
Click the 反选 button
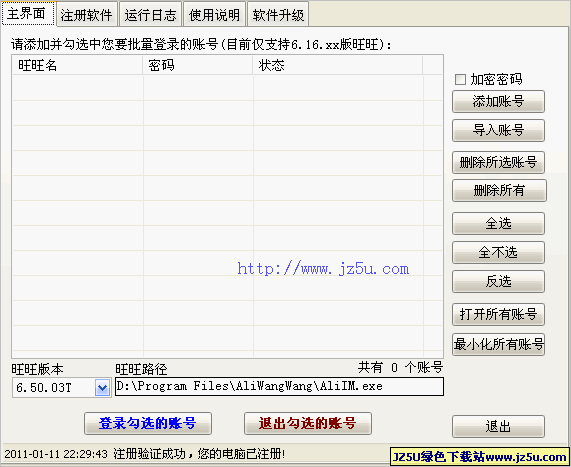point(498,281)
